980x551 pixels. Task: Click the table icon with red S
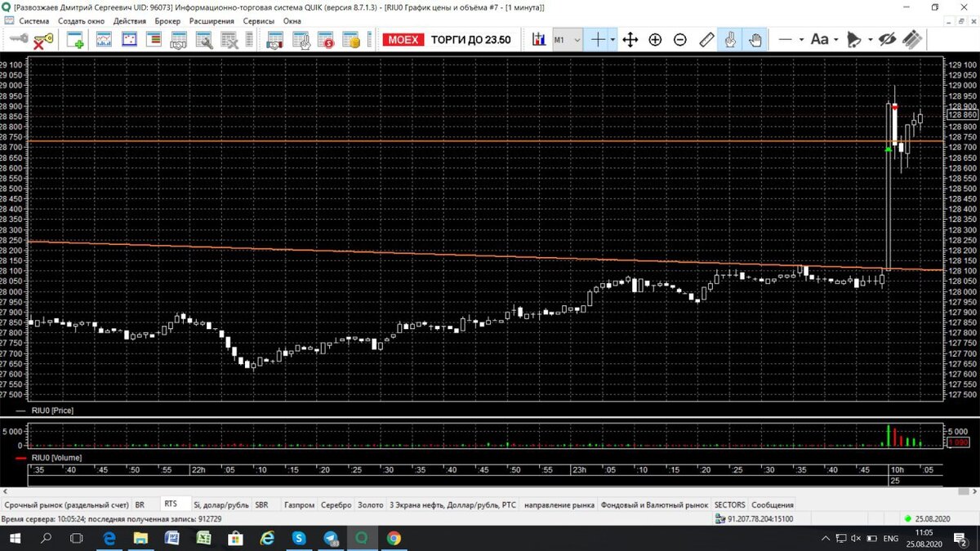[x=326, y=39]
